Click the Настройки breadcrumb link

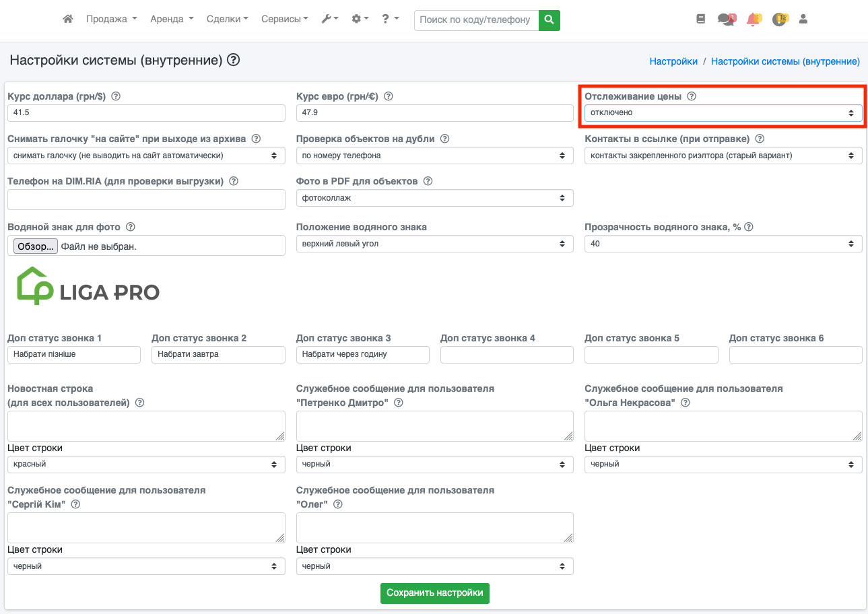(673, 61)
